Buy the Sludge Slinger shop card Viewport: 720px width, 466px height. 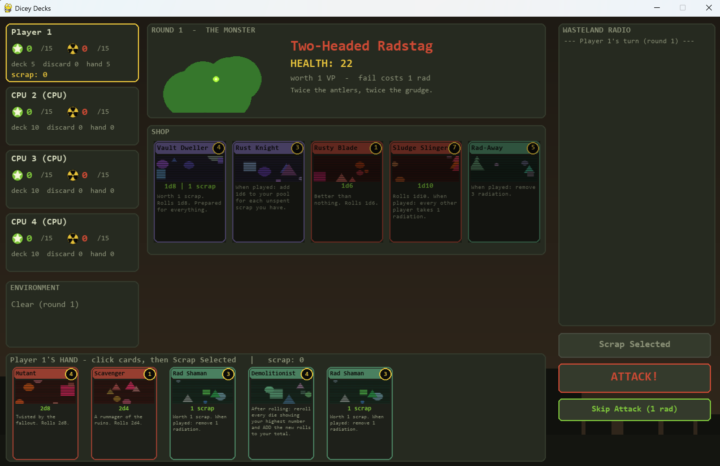(425, 191)
